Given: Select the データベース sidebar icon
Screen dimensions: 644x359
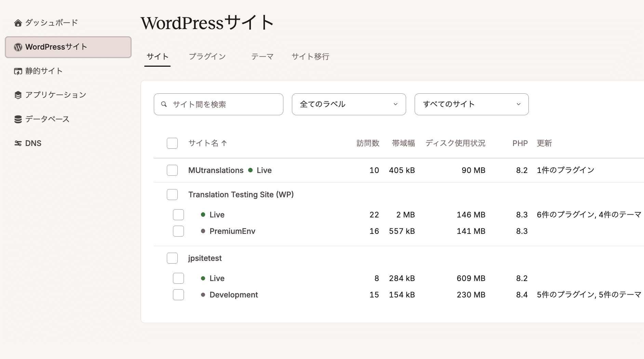Looking at the screenshot, I should pos(18,119).
